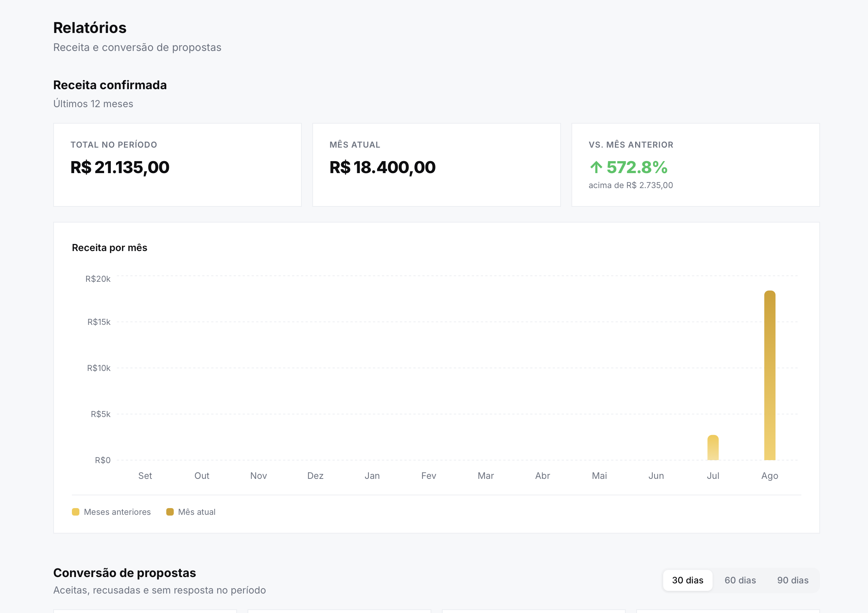Image resolution: width=868 pixels, height=613 pixels.
Task: Click the "Últimos 12 meses" subtitle
Action: [x=93, y=104]
